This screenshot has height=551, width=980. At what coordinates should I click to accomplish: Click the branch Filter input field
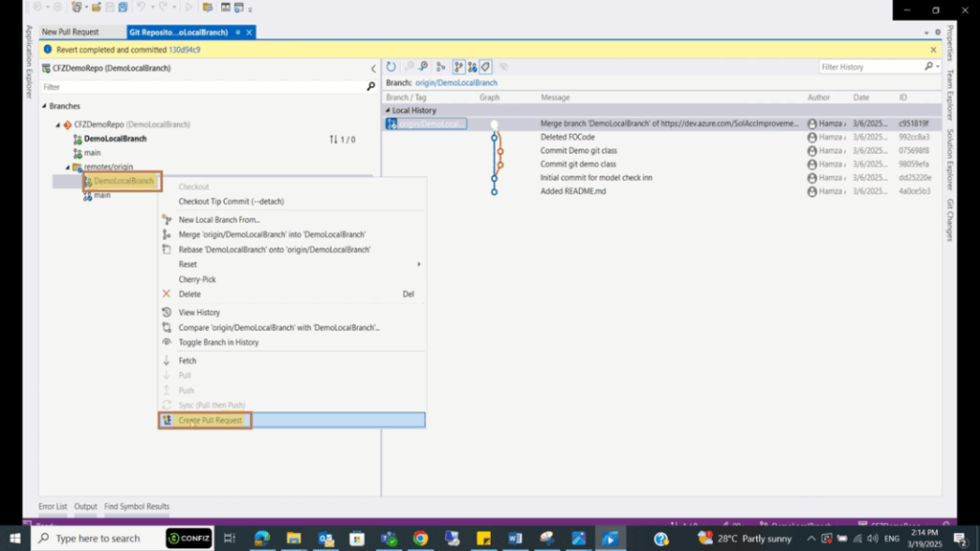[203, 87]
